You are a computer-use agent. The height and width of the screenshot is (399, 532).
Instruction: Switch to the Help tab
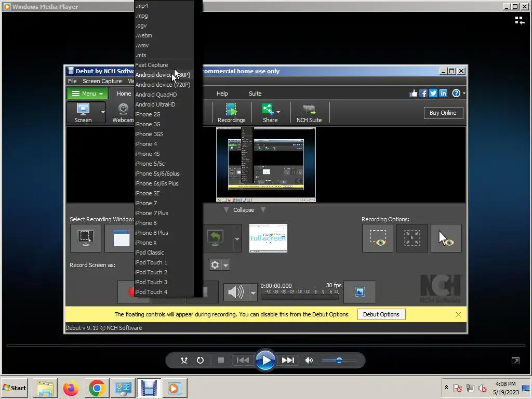click(x=222, y=94)
